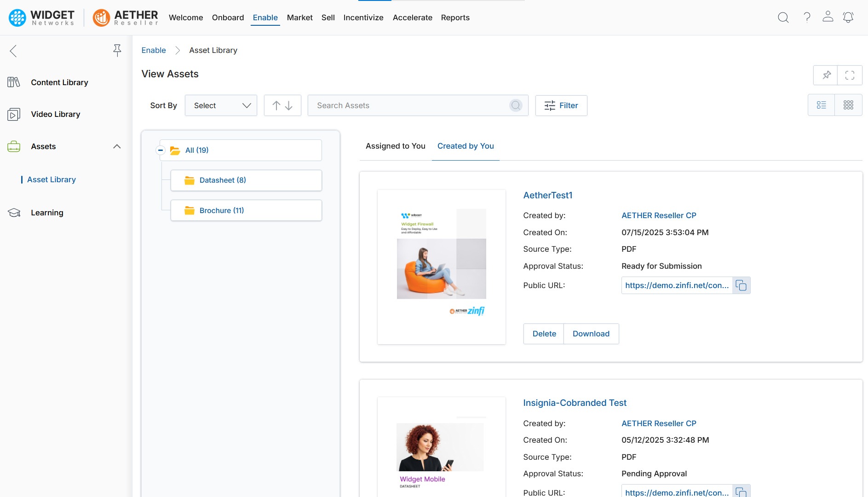This screenshot has height=497, width=868.
Task: Download the AetherTest1 asset
Action: [591, 334]
